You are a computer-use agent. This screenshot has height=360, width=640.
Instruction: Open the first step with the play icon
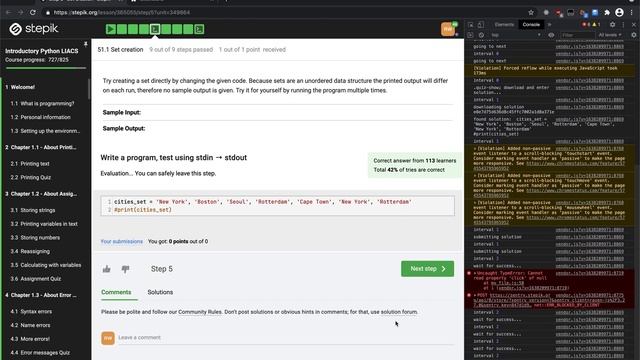[x=111, y=29]
